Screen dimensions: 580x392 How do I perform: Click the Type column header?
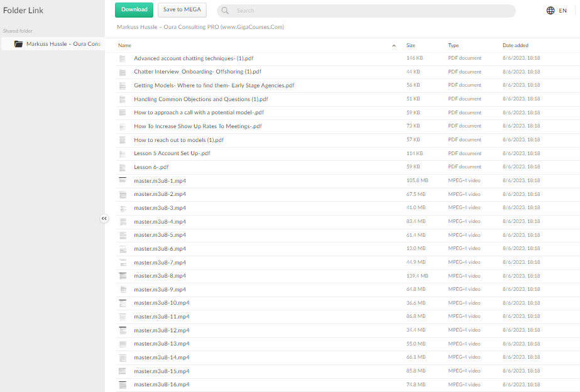452,45
